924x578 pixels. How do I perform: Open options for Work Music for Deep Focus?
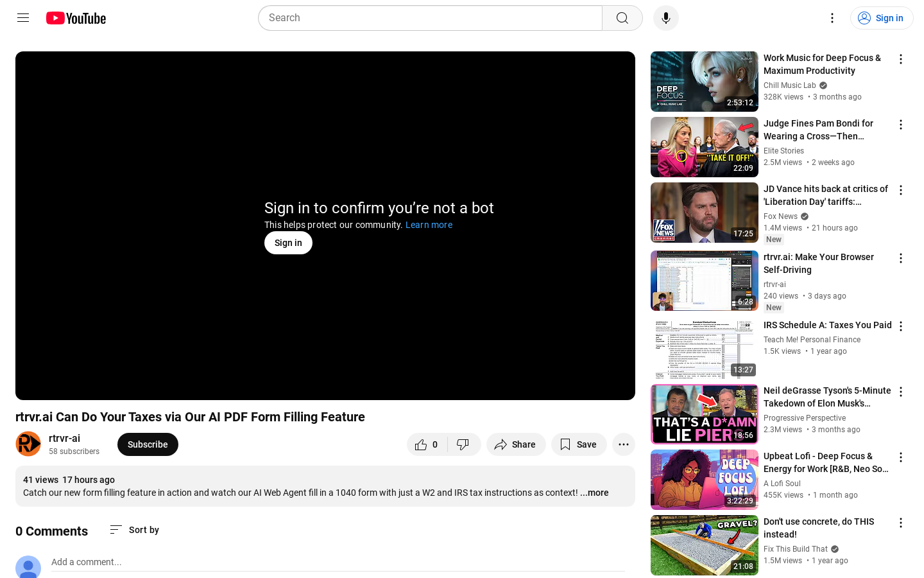coord(901,59)
